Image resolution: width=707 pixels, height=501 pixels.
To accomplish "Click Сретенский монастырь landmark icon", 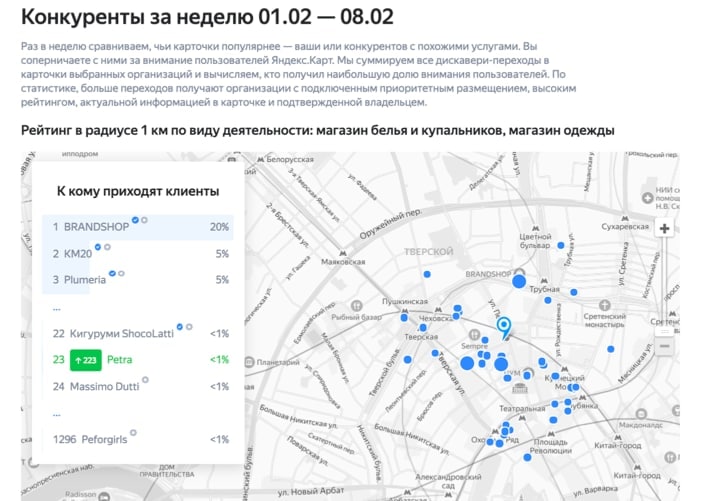I will pyautogui.click(x=605, y=305).
